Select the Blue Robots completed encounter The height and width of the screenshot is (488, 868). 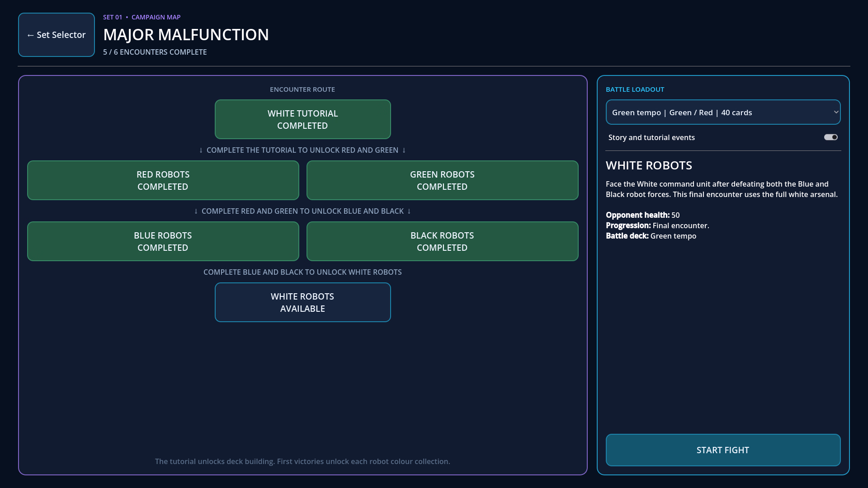pyautogui.click(x=163, y=241)
